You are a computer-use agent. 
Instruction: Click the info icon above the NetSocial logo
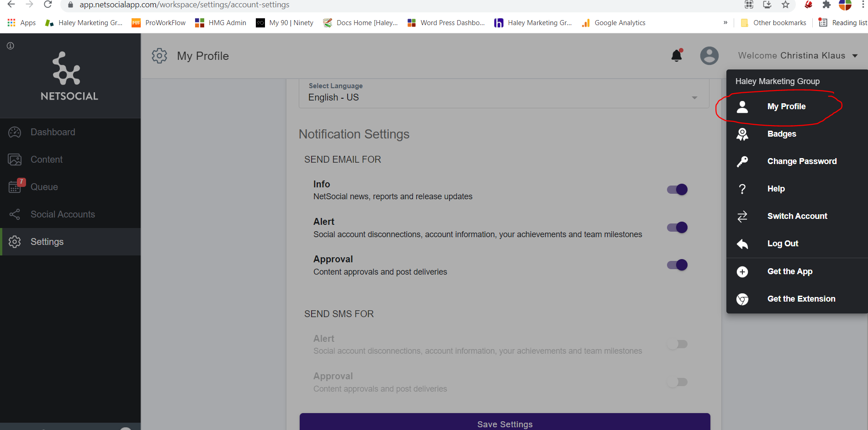pos(11,46)
